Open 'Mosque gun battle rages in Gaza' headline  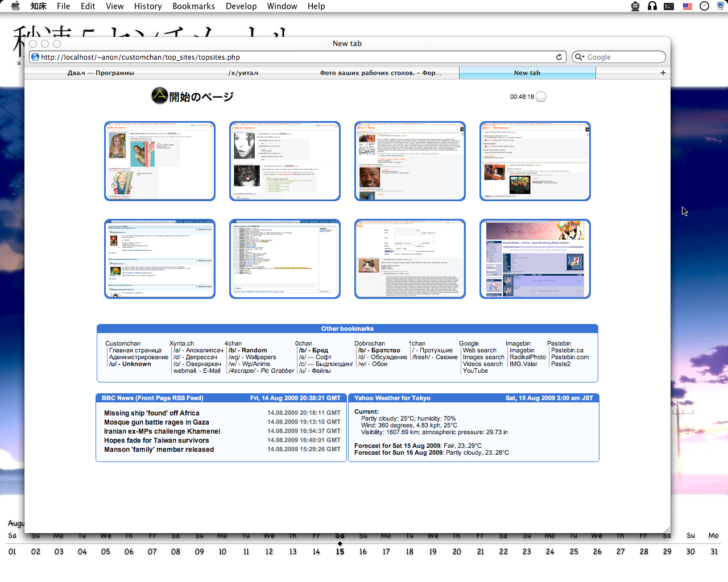click(x=156, y=422)
